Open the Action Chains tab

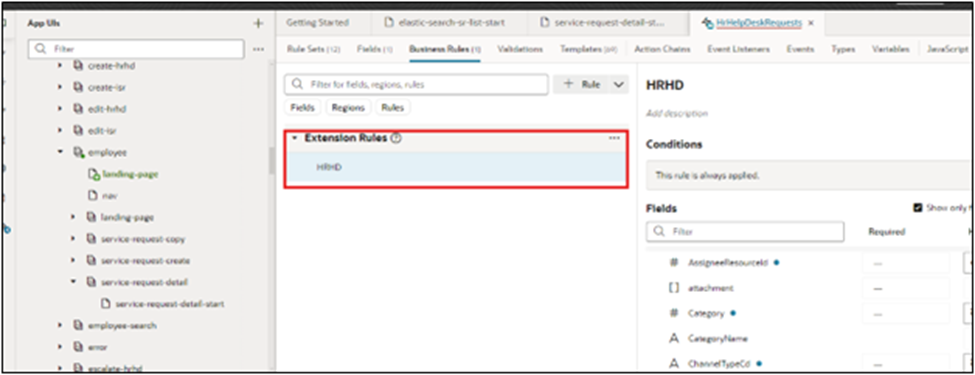pyautogui.click(x=662, y=49)
